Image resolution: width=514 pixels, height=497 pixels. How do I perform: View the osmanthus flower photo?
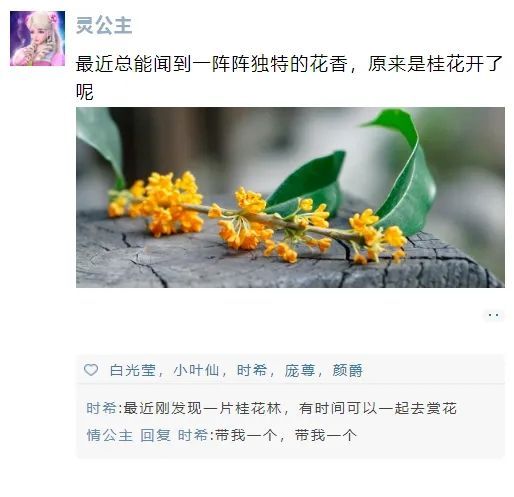tap(290, 197)
